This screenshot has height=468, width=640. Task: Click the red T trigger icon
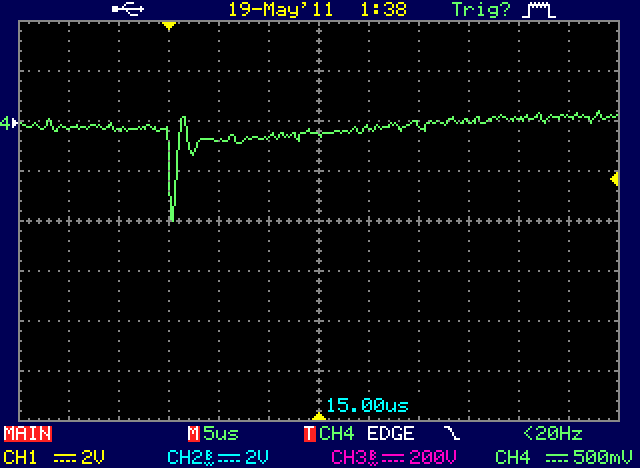(x=310, y=433)
